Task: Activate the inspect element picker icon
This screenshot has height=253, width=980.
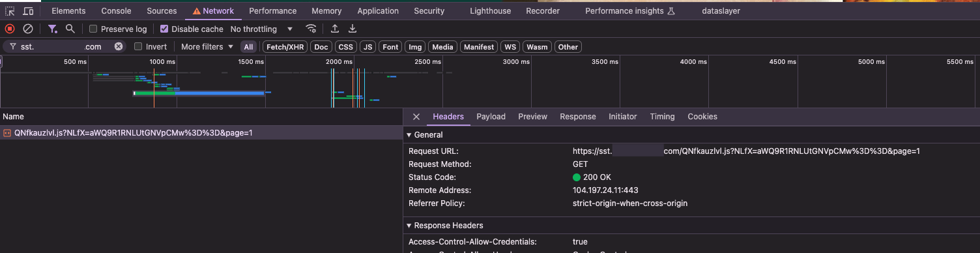Action: (x=10, y=11)
